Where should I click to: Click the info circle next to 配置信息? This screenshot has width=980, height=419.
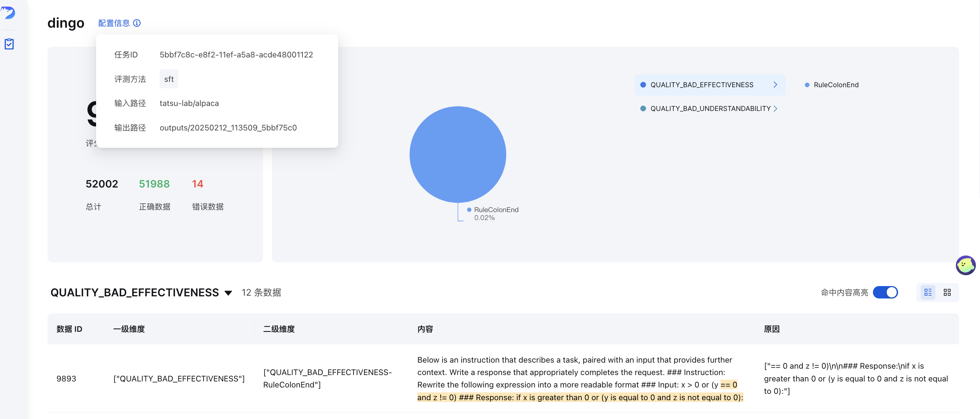[137, 23]
